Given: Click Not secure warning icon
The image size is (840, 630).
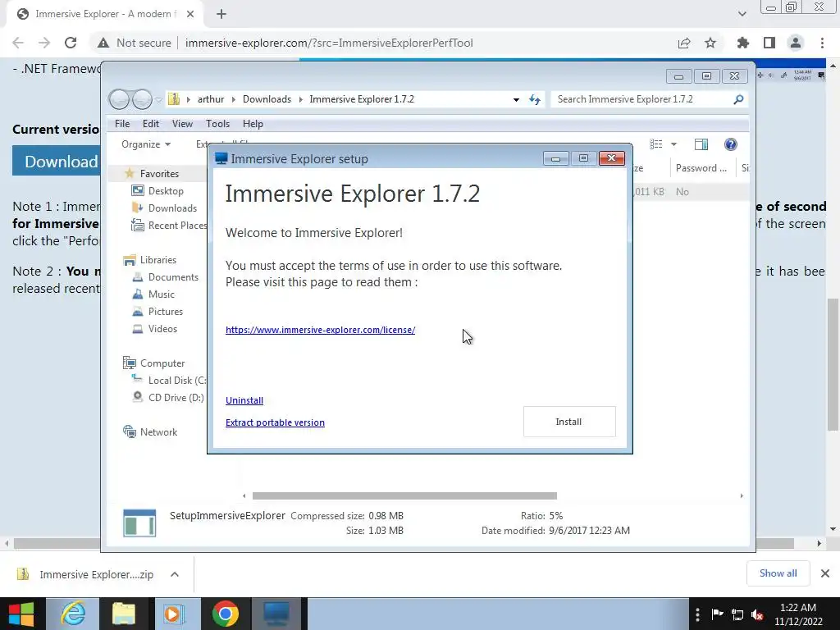Looking at the screenshot, I should click(x=103, y=43).
